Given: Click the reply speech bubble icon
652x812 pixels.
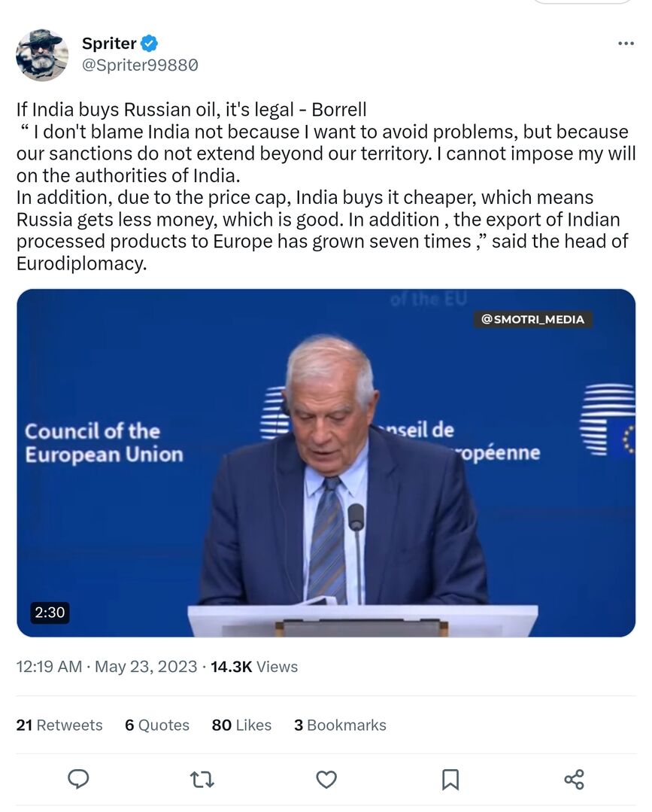Looking at the screenshot, I should [x=78, y=779].
